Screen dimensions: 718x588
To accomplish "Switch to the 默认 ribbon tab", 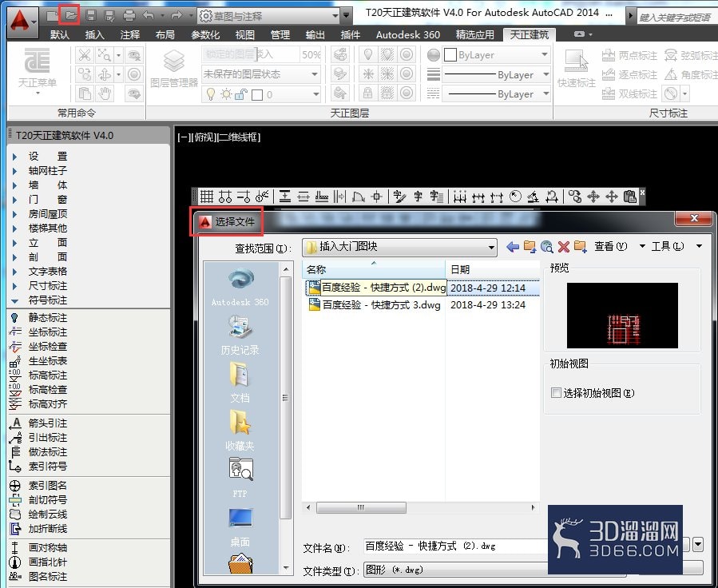I will coord(60,35).
